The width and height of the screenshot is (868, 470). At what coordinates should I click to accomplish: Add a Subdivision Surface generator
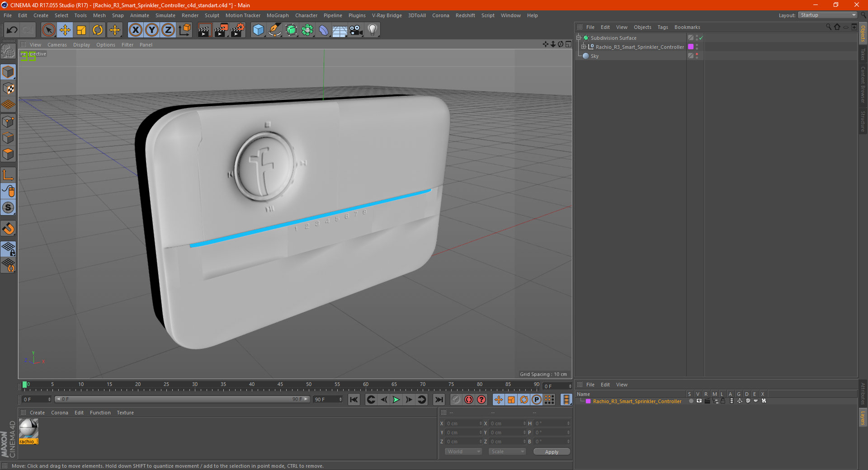click(291, 30)
